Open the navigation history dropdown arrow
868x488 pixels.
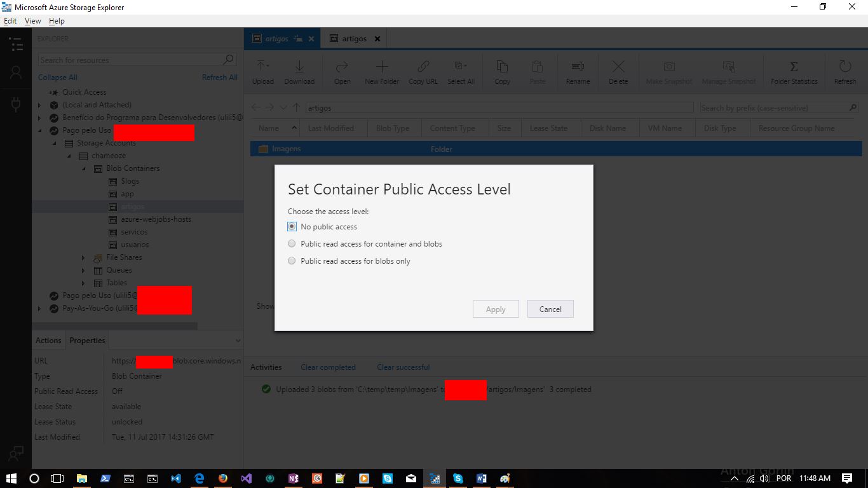(x=283, y=108)
